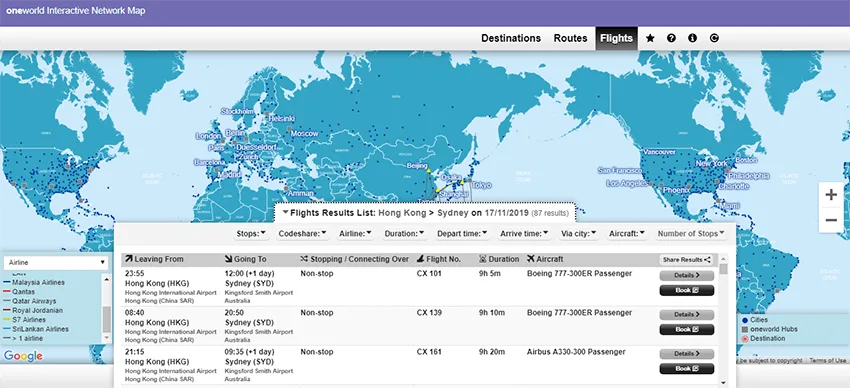Open the Codeshare filter dropdown

click(302, 234)
